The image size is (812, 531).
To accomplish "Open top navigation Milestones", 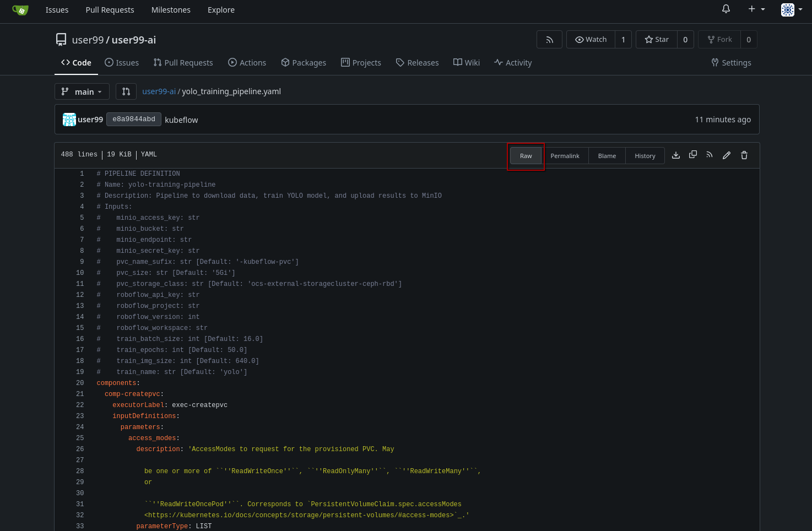I will pyautogui.click(x=171, y=10).
